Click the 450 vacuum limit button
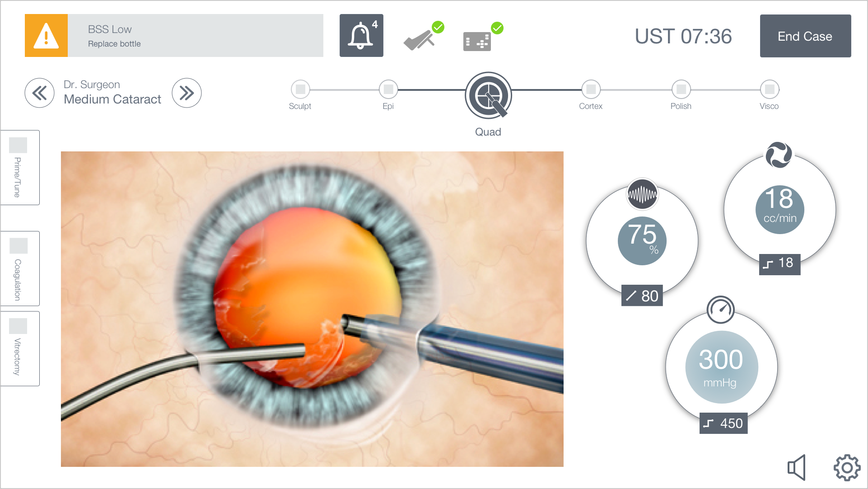Viewport: 868px width, 489px height. 723,423
